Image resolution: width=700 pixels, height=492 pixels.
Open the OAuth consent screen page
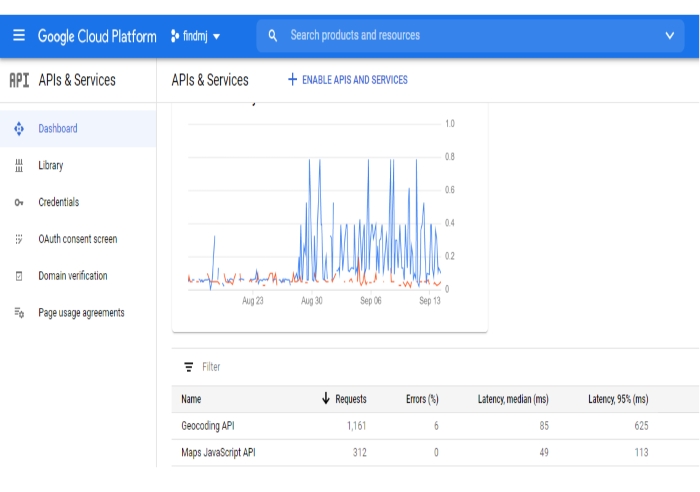point(78,239)
